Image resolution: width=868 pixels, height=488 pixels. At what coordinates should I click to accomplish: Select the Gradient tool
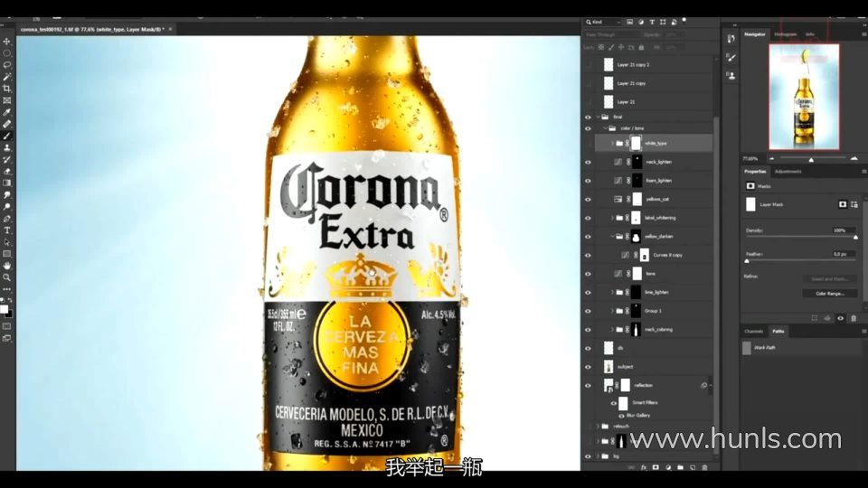click(6, 183)
